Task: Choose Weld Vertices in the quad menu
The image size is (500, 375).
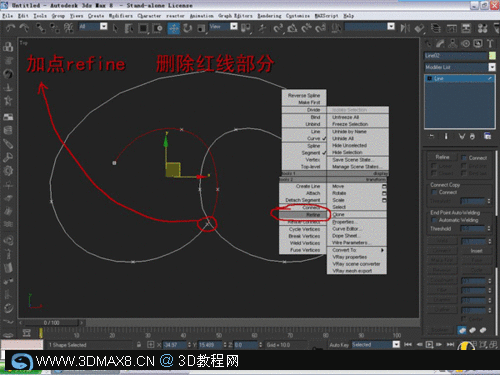Action: coord(303,243)
